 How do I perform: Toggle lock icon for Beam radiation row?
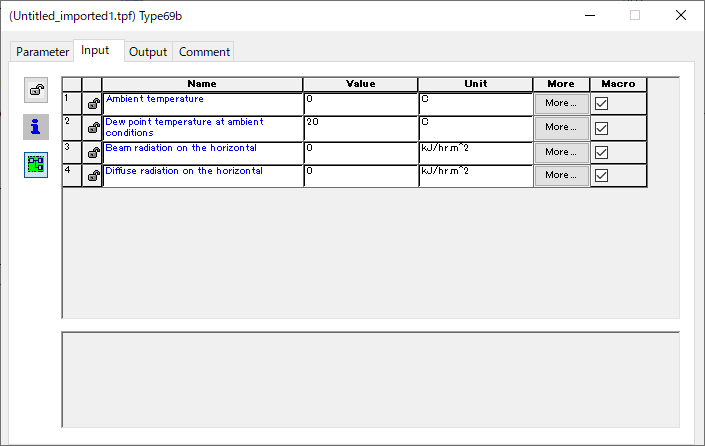pyautogui.click(x=93, y=153)
